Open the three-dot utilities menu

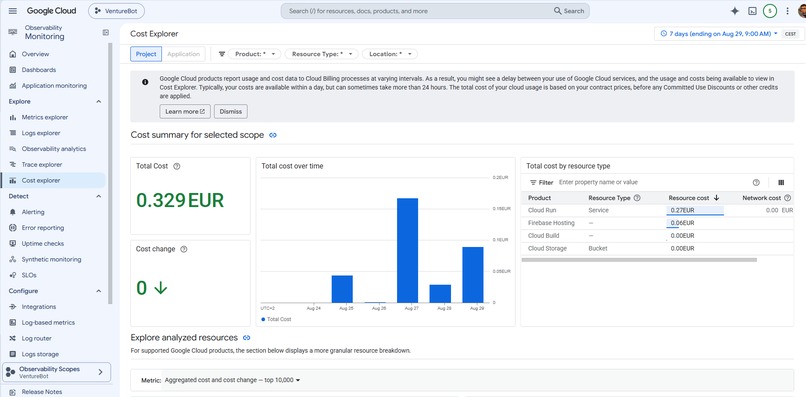click(x=787, y=11)
